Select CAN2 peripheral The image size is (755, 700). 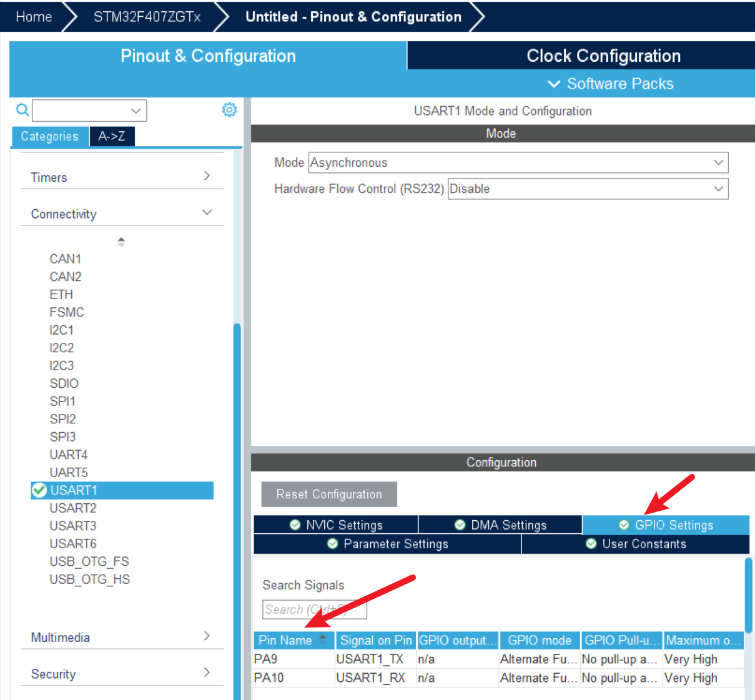[x=66, y=277]
